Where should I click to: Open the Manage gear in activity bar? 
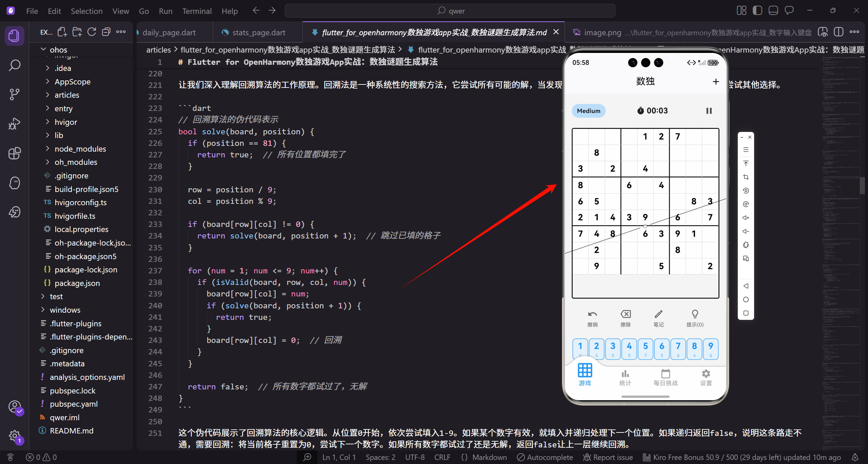click(14, 436)
